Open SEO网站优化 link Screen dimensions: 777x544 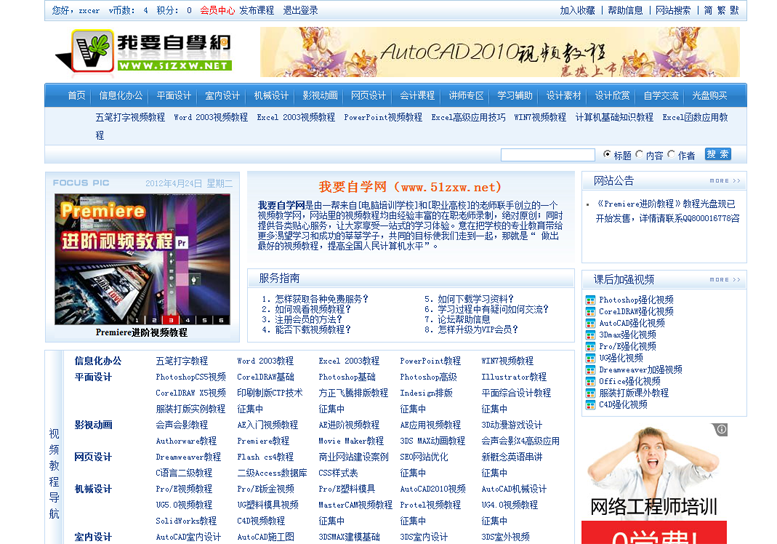click(424, 457)
